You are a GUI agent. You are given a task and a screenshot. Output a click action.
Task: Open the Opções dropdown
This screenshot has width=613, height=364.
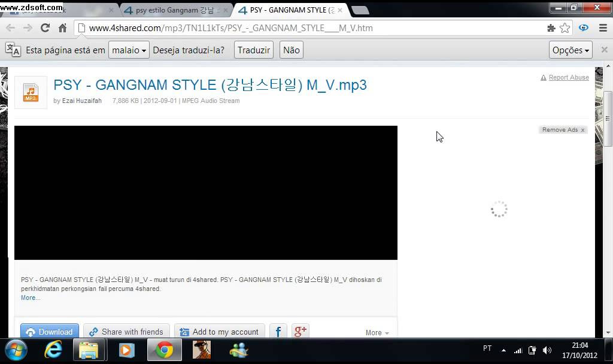coord(570,50)
